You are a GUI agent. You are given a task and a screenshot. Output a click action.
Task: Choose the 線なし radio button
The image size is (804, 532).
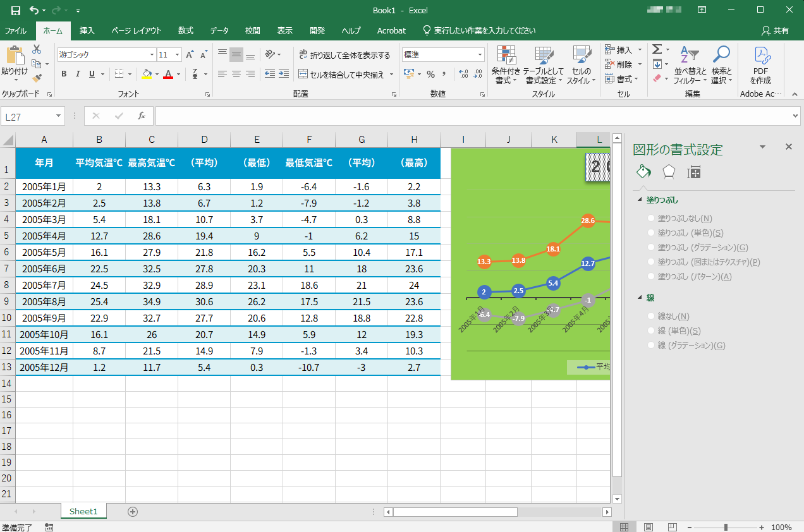(x=651, y=317)
